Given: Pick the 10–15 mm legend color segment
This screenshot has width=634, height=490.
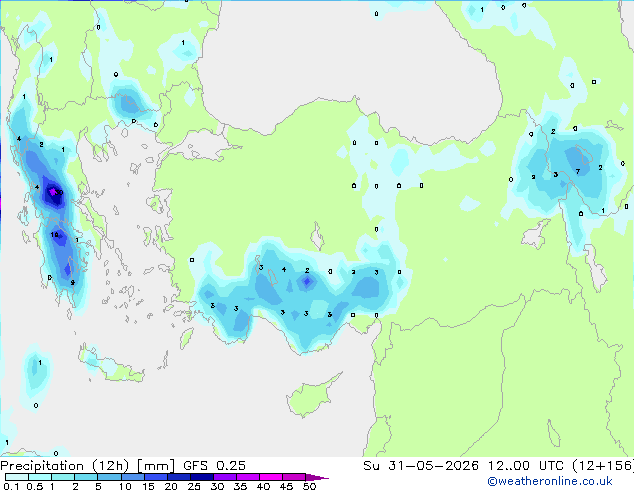Looking at the screenshot, I should pyautogui.click(x=132, y=477).
